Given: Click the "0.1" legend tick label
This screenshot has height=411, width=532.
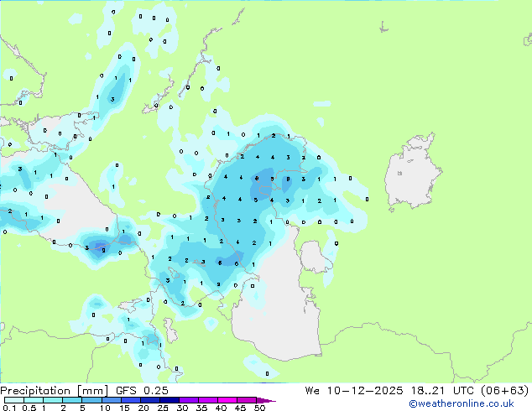Looking at the screenshot, I should (9, 408).
